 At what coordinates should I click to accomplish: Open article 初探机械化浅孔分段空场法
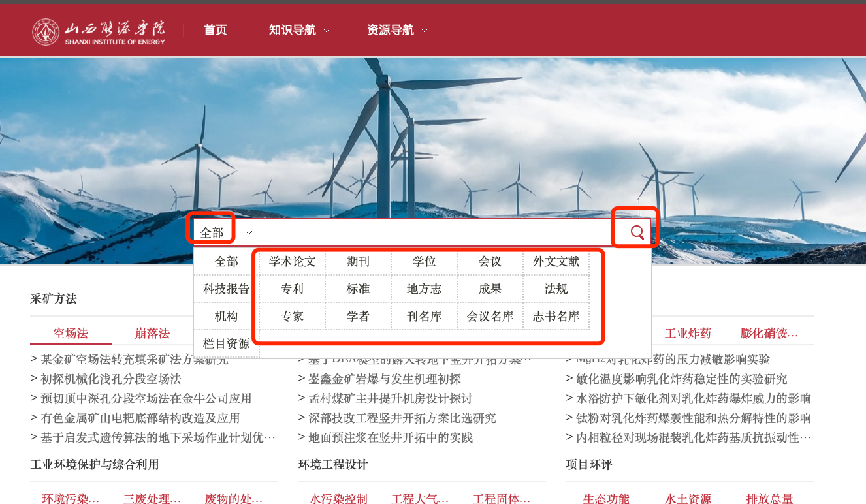coord(110,379)
